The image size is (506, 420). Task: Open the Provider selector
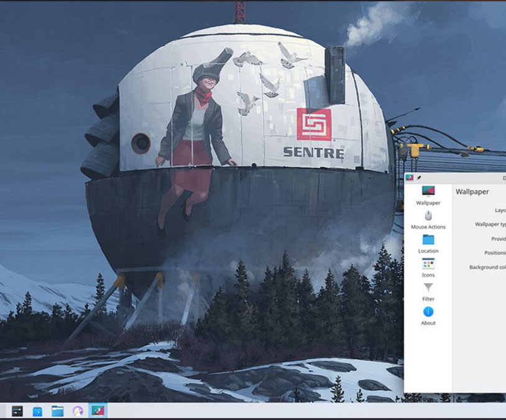(504, 237)
